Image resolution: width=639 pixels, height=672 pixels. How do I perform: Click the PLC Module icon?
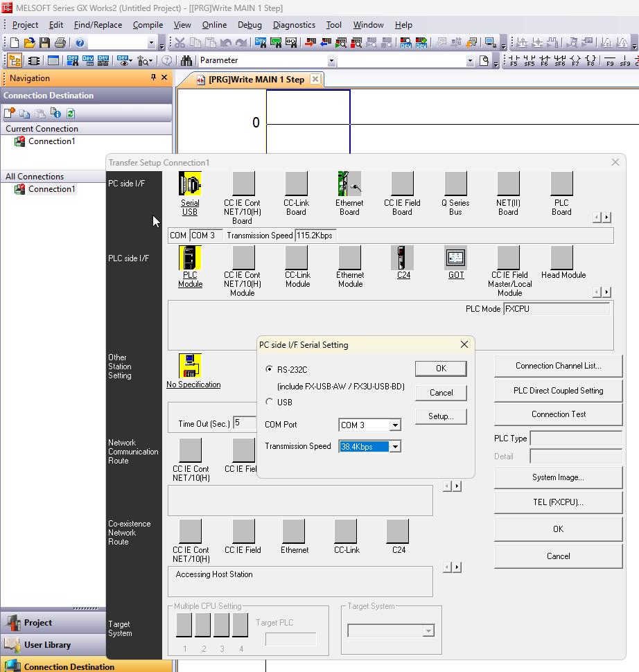(190, 258)
